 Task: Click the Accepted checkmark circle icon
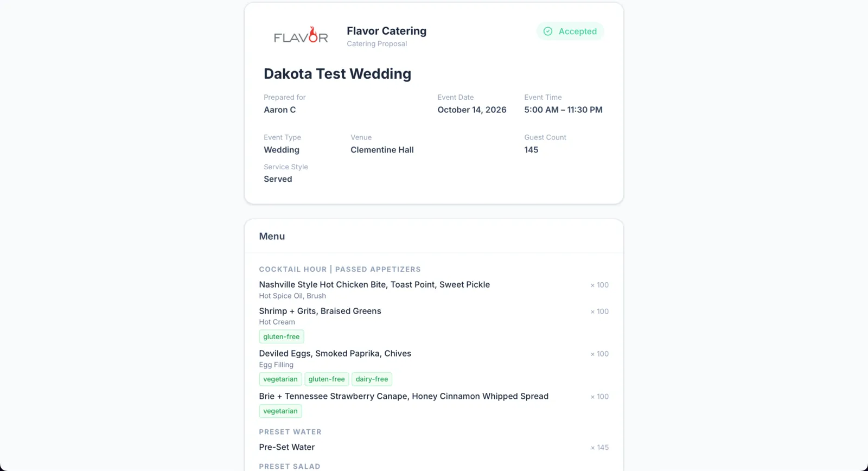point(548,31)
